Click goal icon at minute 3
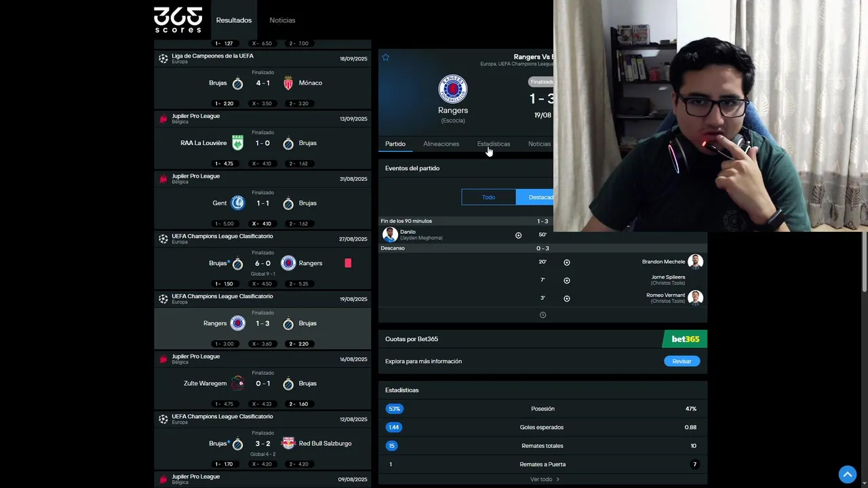The width and height of the screenshot is (868, 488). [567, 298]
